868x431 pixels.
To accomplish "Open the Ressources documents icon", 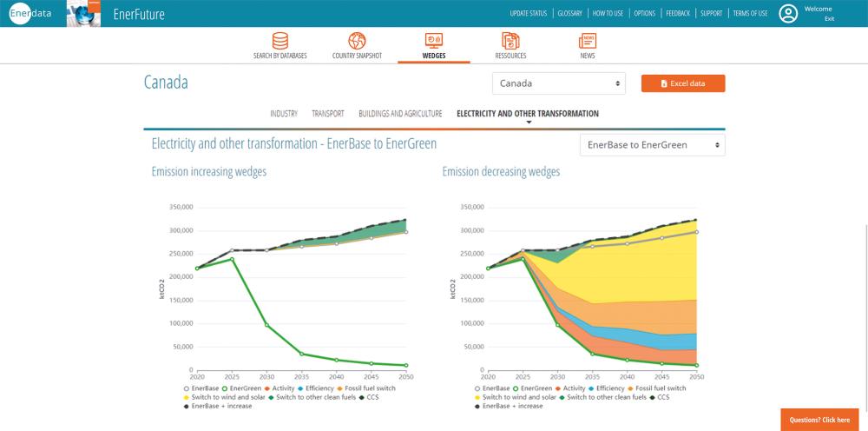I will point(510,41).
